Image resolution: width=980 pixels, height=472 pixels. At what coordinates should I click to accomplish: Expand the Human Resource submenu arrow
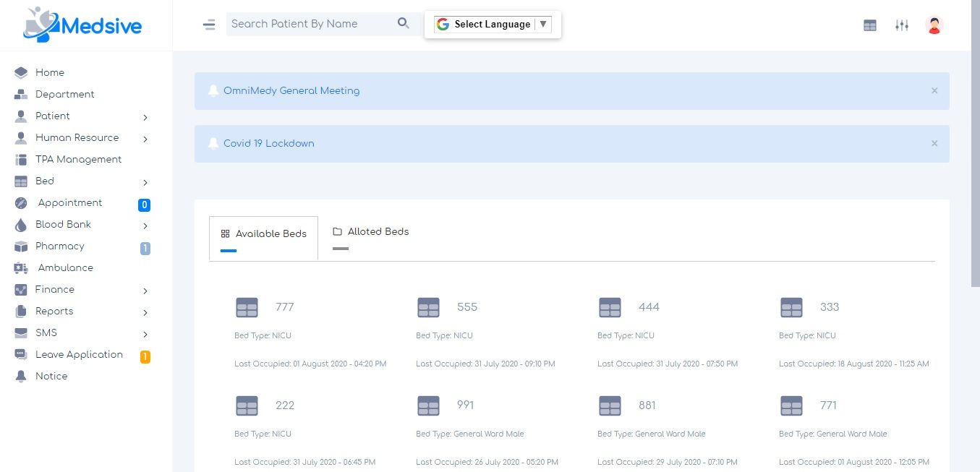[145, 139]
